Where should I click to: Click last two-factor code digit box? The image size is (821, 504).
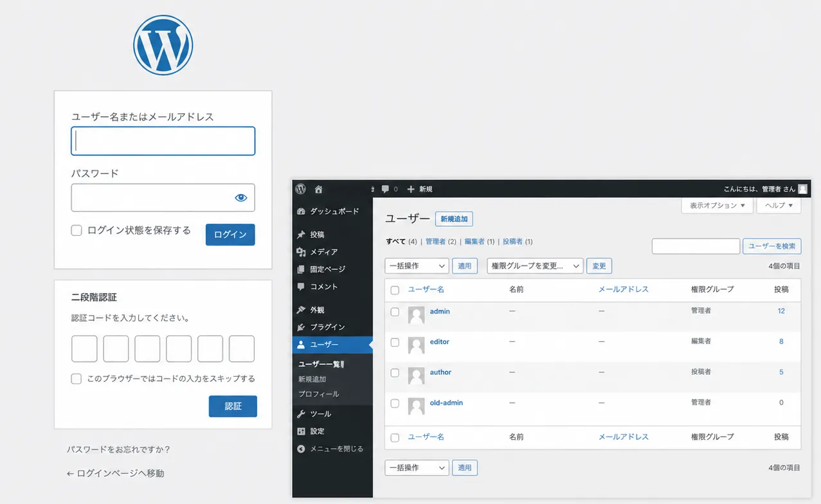[242, 348]
